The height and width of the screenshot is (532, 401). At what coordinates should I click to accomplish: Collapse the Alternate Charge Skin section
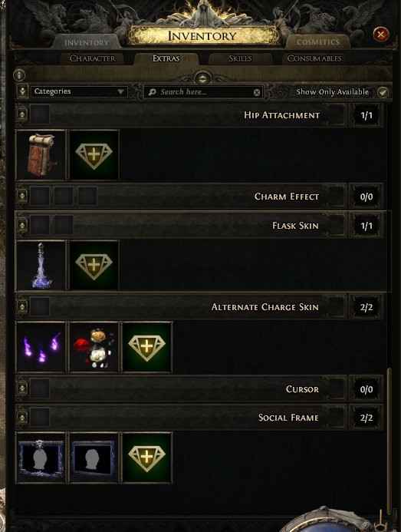pos(22,307)
